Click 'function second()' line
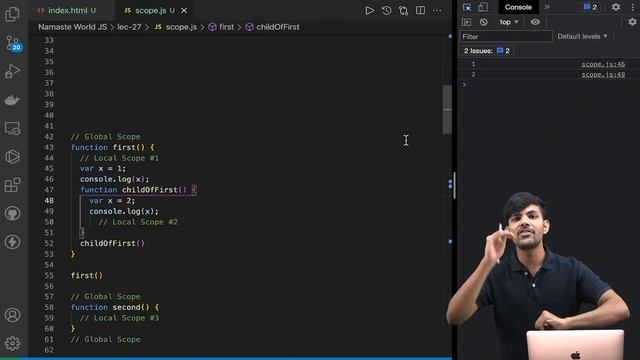640x360 pixels. [x=115, y=307]
